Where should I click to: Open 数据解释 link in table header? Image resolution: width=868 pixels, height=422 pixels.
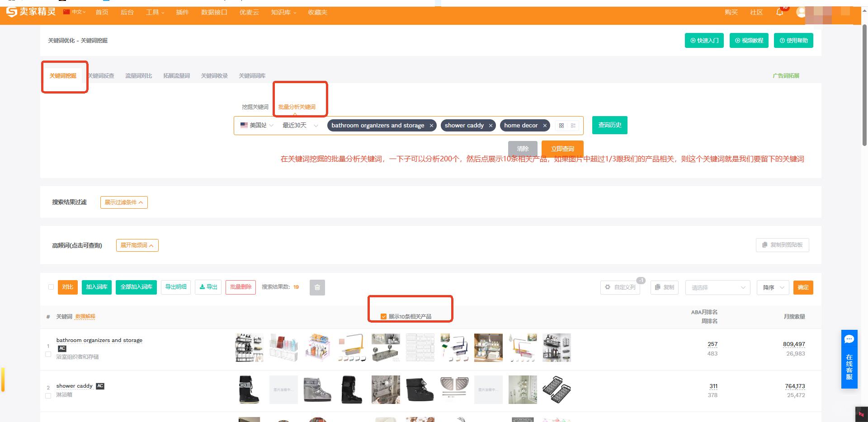85,317
